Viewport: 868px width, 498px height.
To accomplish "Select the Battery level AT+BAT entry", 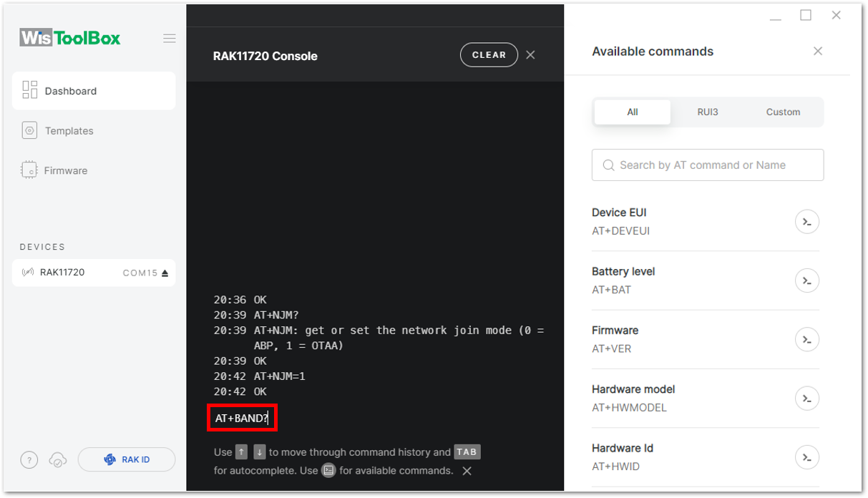I will (x=706, y=280).
